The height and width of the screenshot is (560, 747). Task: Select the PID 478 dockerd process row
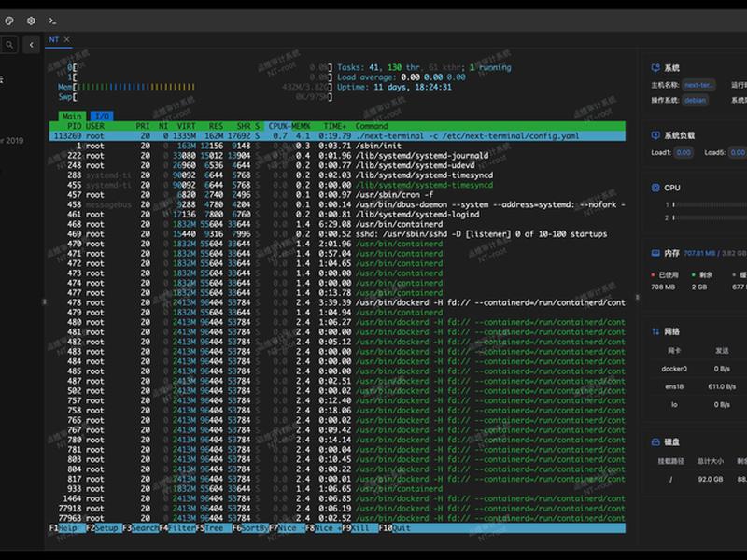click(x=337, y=302)
